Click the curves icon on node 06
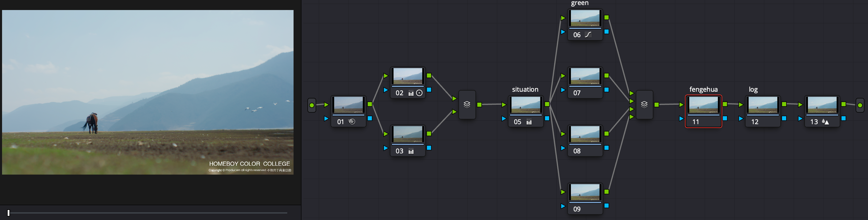Viewport: 868px width, 220px height. [x=588, y=35]
